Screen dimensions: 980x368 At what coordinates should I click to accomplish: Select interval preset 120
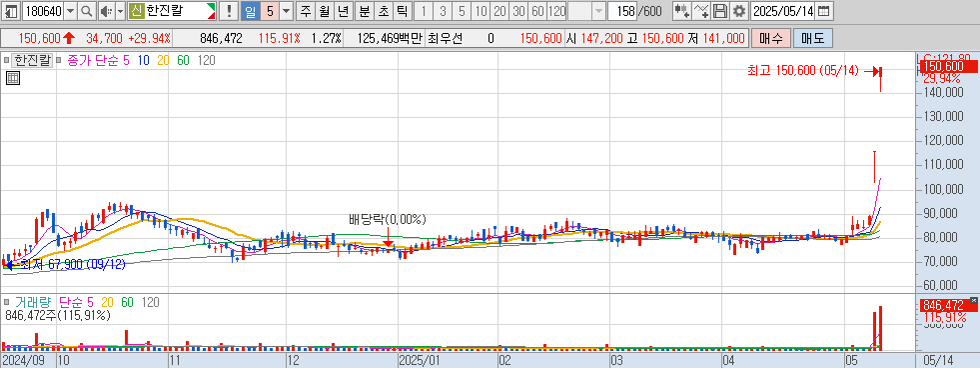point(556,11)
